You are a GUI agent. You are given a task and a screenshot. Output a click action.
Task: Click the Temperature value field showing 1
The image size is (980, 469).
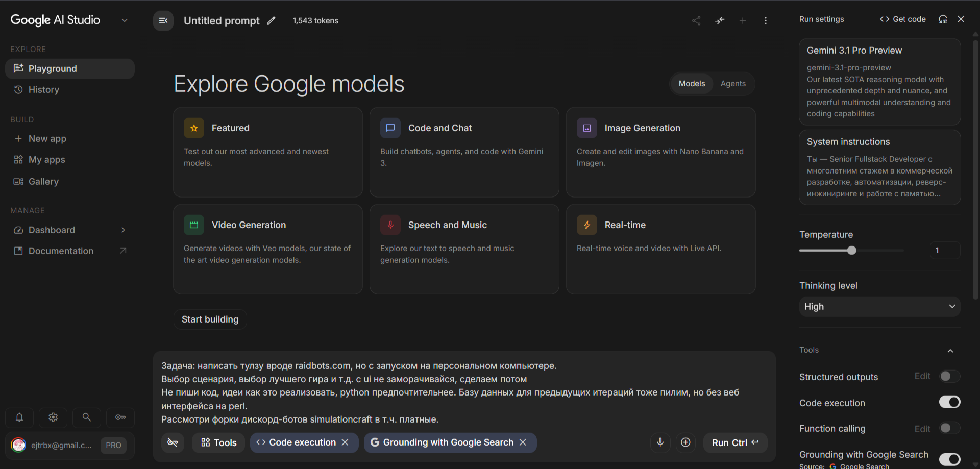pos(945,250)
